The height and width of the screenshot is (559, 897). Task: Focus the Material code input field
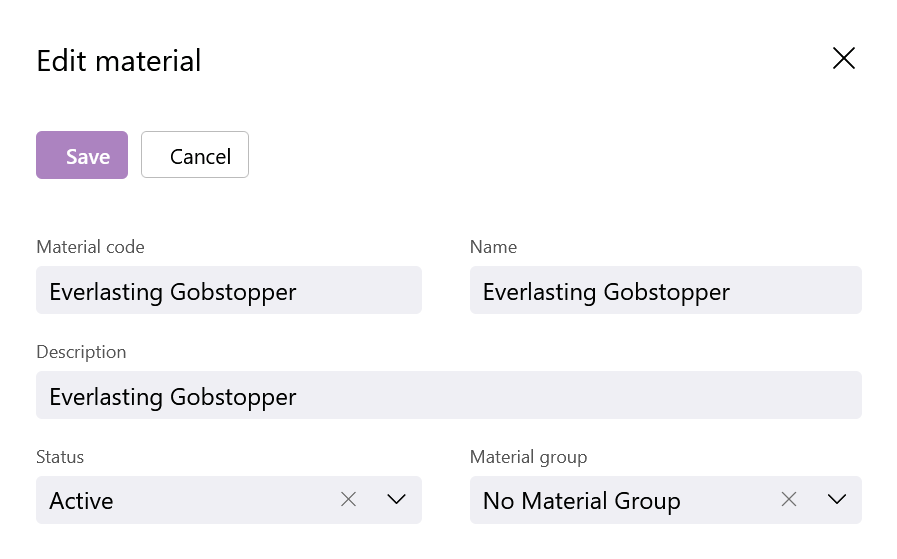229,290
